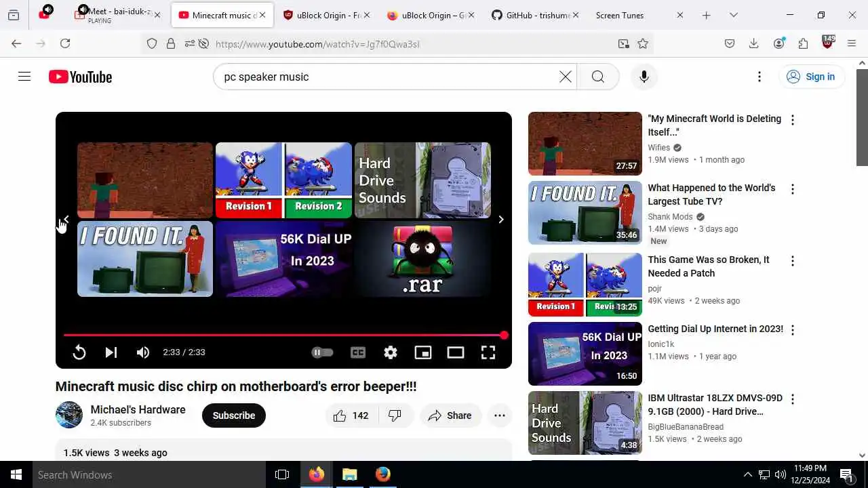Open Michael's Hardware channel name link
Screen dimensions: 868x488
coord(138,409)
